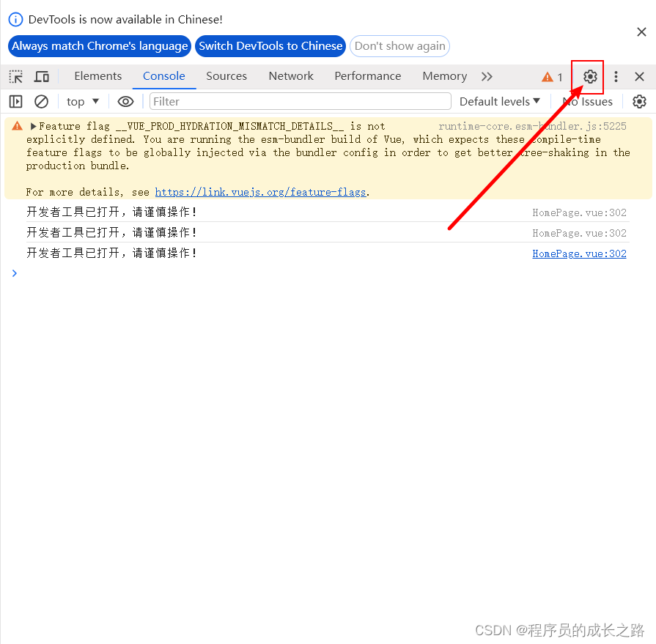Click the warning count indicator
This screenshot has width=656, height=644.
(552, 77)
